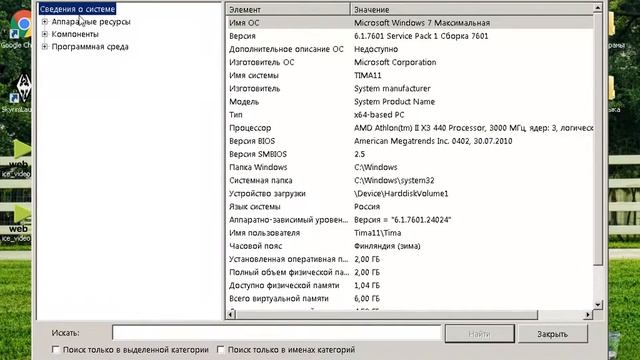
Task: Click the 'Значение' column header
Action: (x=471, y=9)
